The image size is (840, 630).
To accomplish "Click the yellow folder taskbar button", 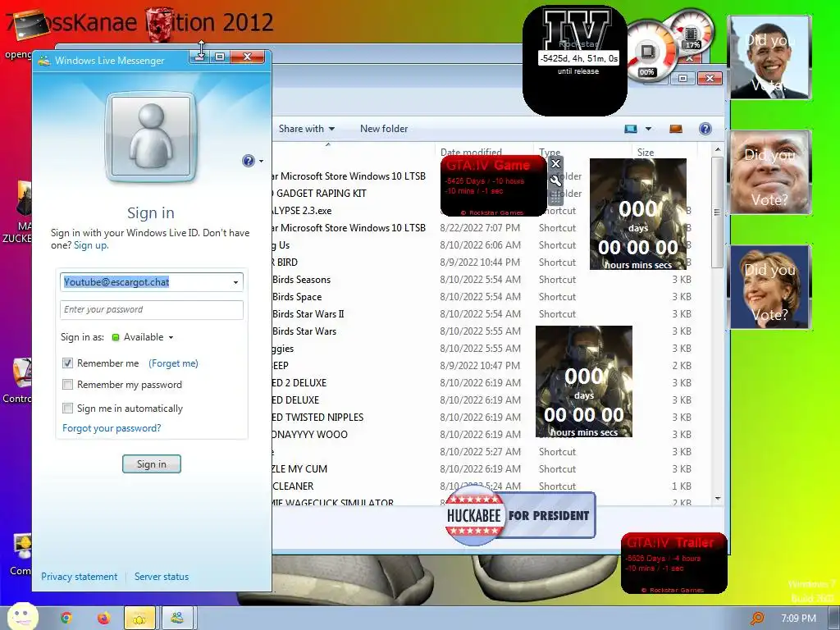I will (x=139, y=619).
